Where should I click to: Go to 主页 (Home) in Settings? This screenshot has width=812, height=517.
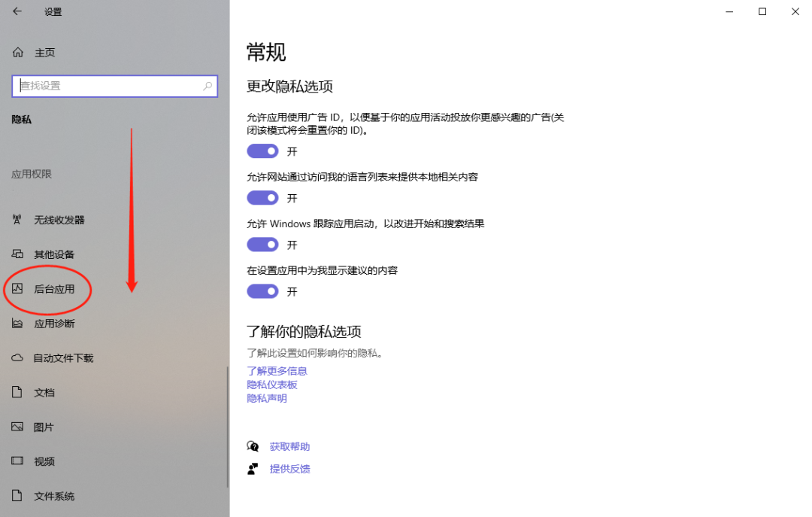[x=44, y=52]
